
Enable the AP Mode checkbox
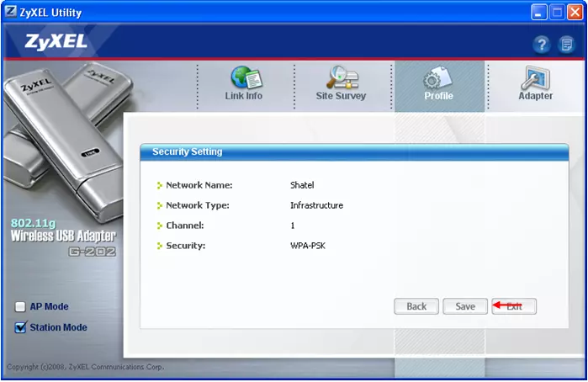pos(20,306)
